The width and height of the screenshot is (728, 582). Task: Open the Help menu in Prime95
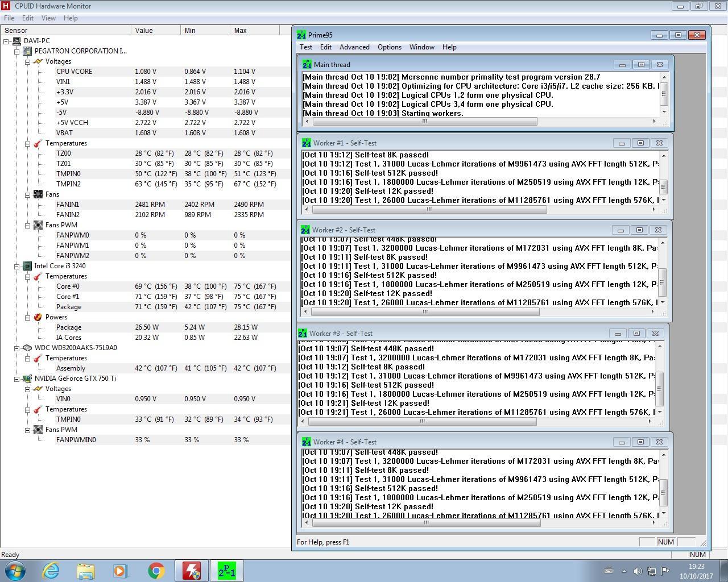(449, 47)
